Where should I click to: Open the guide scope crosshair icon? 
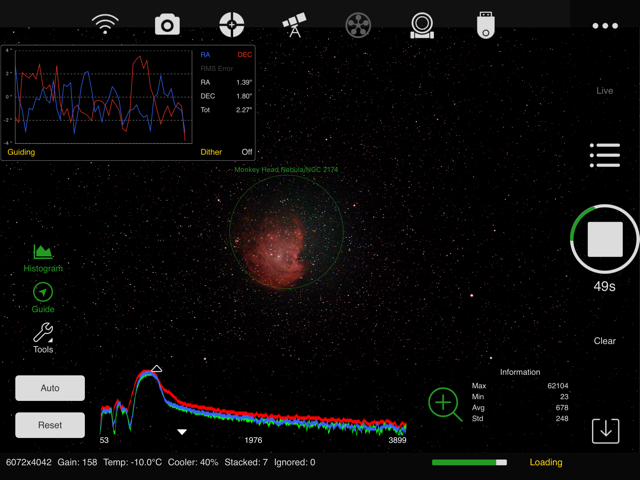click(231, 24)
